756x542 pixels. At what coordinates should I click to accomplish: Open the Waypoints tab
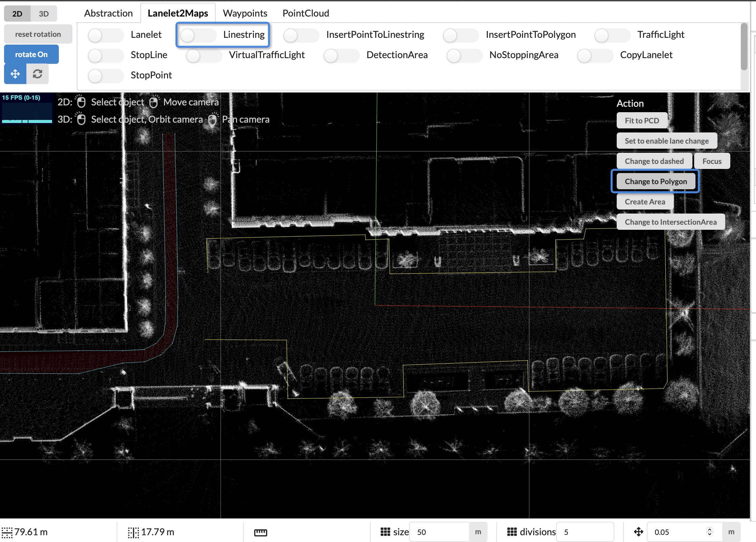[x=245, y=13]
